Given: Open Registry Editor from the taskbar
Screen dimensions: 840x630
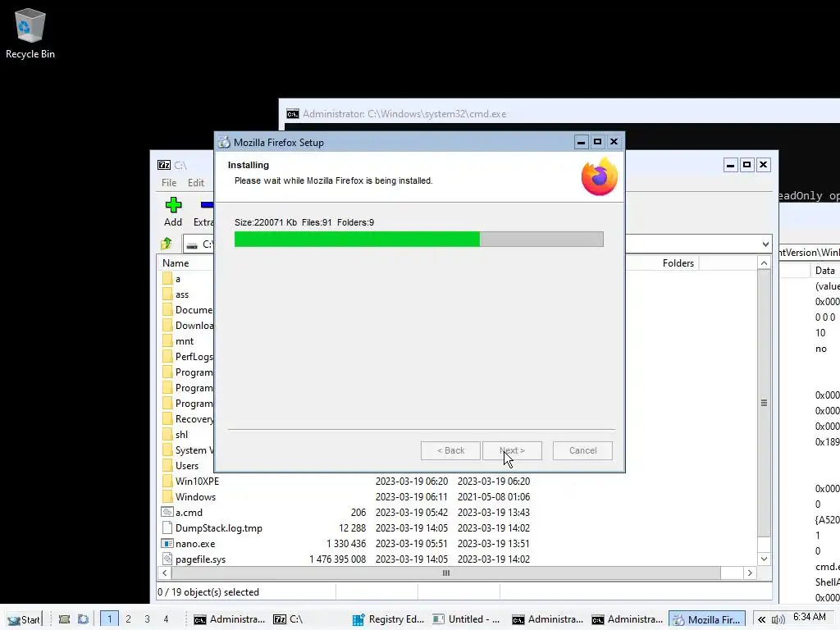Looking at the screenshot, I should pos(388,619).
